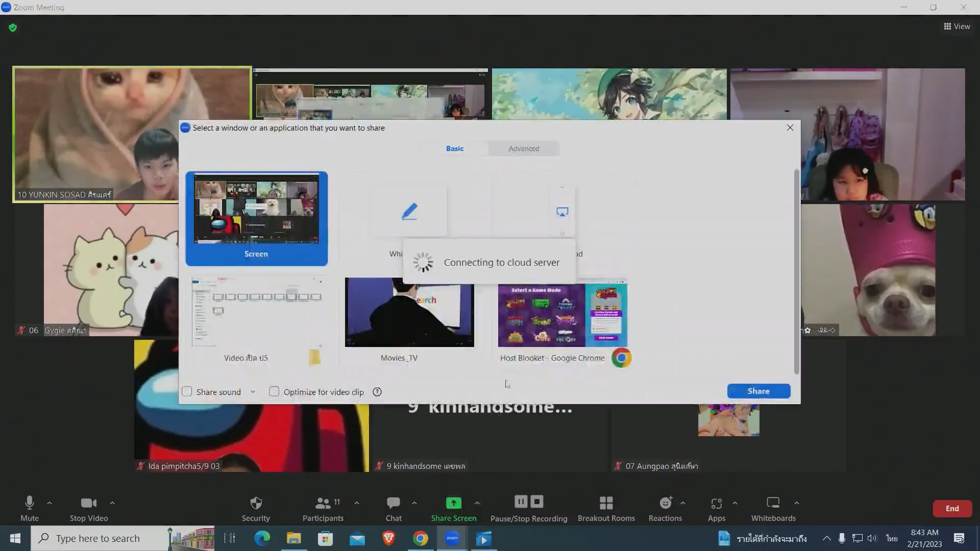Open the Participants panel icon

pos(323,503)
